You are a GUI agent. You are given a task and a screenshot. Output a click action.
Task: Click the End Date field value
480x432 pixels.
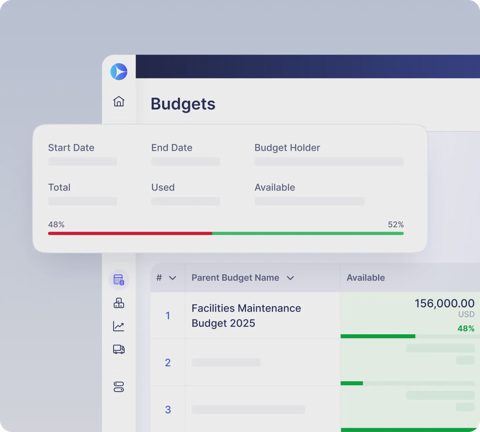pyautogui.click(x=186, y=162)
